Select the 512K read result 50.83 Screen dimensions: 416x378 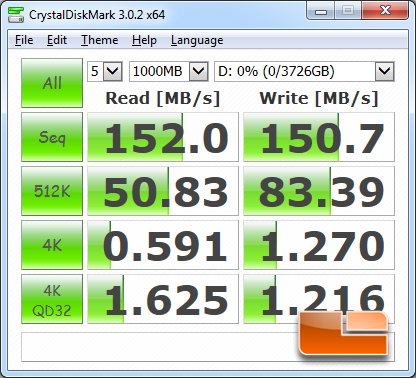click(163, 191)
